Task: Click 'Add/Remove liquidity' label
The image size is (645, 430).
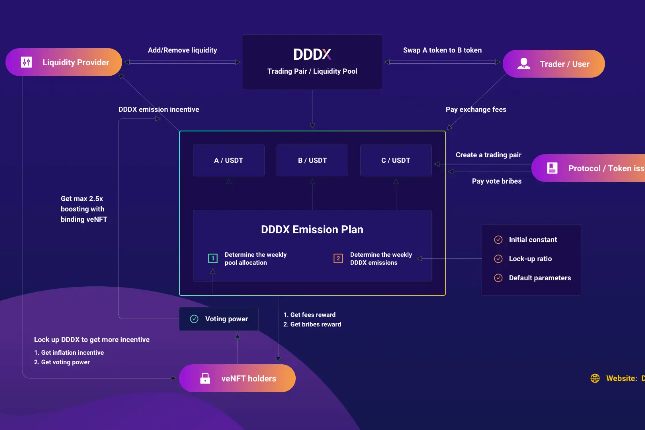Action: (182, 50)
